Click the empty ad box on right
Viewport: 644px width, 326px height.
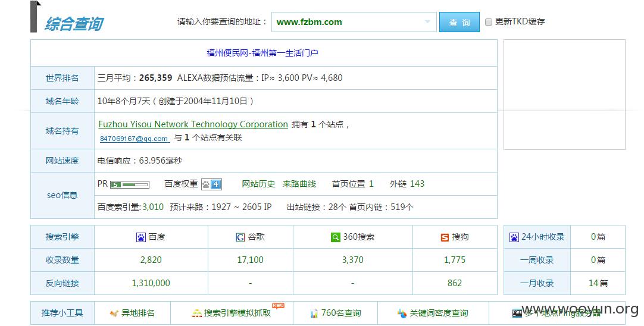564,95
